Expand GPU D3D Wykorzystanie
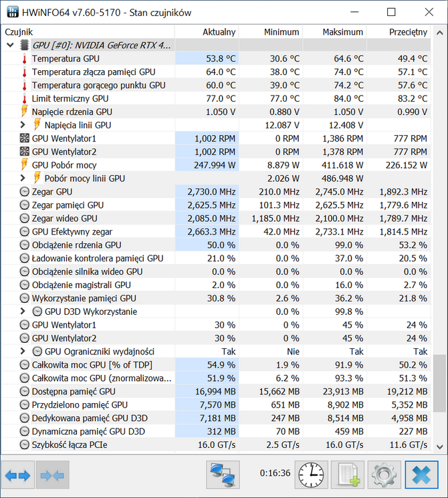448x498 pixels. [x=23, y=312]
